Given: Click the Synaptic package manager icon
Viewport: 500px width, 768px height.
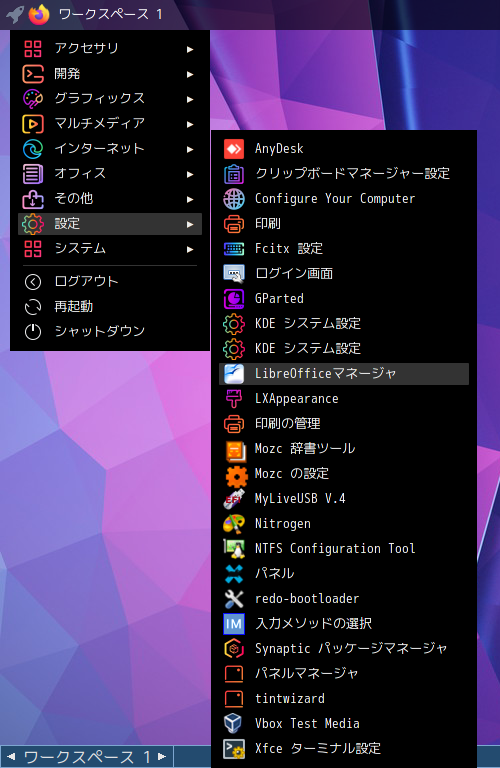Looking at the screenshot, I should point(234,648).
